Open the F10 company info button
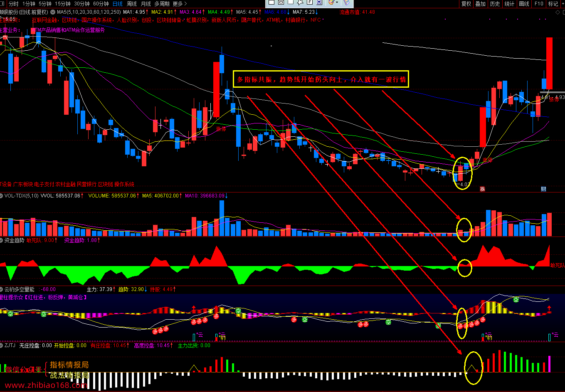Viewport: 565px width, 392px height. pos(539,4)
